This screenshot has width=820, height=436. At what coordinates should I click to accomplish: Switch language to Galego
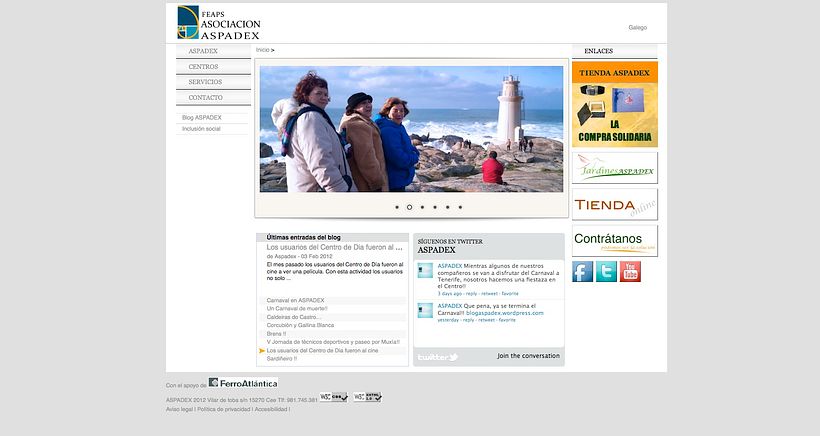pos(637,28)
